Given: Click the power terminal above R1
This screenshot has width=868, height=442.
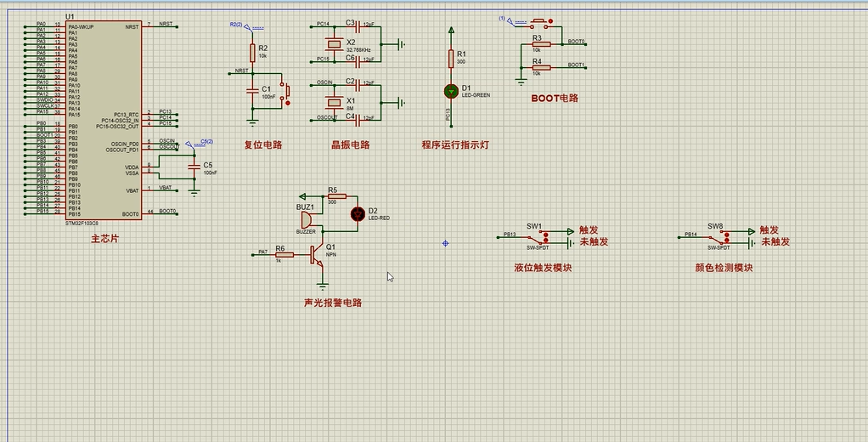Looking at the screenshot, I should tap(451, 31).
